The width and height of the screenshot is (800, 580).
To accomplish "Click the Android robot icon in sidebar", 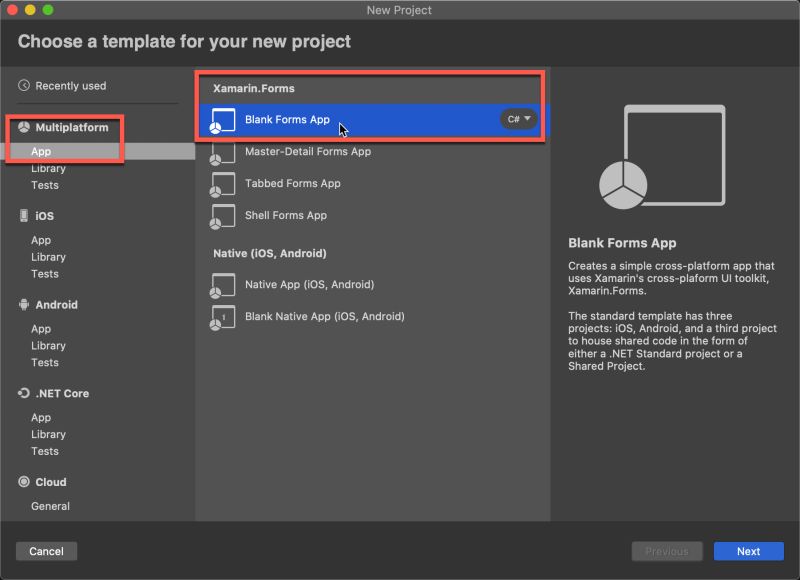I will [24, 304].
